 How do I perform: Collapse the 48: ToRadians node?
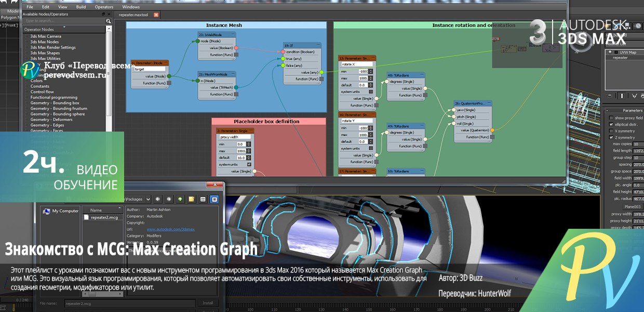coord(422,75)
